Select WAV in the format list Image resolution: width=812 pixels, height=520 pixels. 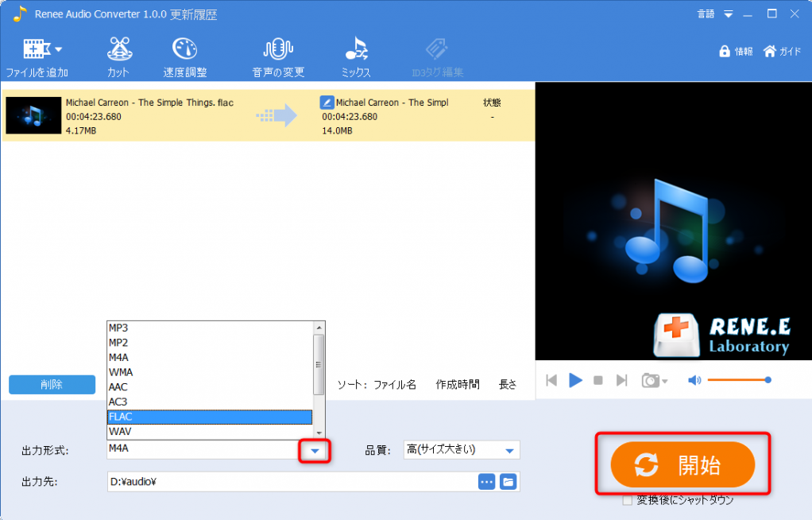click(x=210, y=432)
